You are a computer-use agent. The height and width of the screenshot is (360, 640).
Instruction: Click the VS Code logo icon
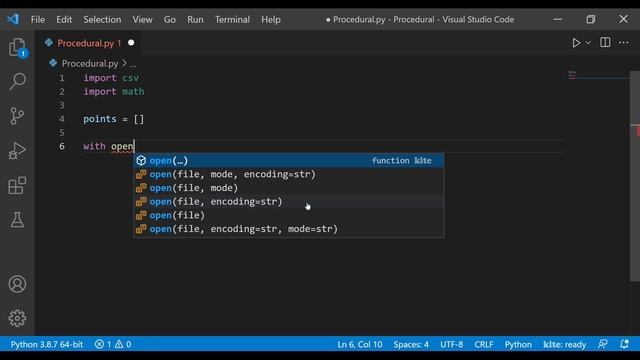(x=13, y=19)
